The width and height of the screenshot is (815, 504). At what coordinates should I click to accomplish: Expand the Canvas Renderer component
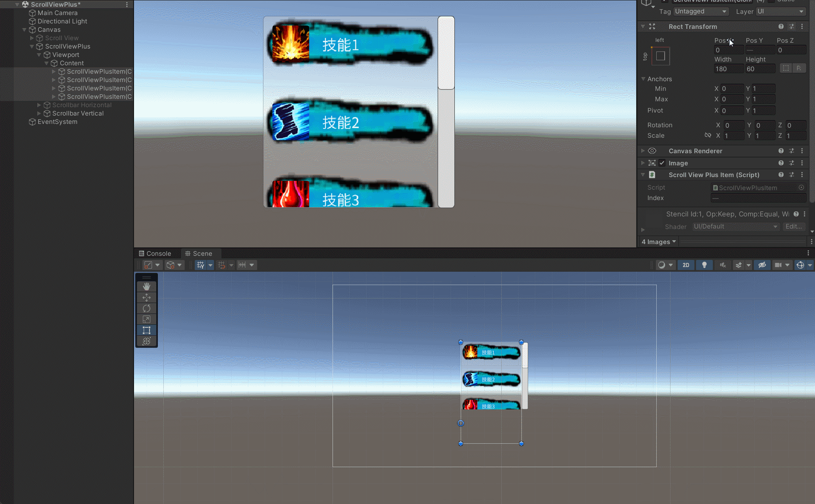[x=643, y=151]
